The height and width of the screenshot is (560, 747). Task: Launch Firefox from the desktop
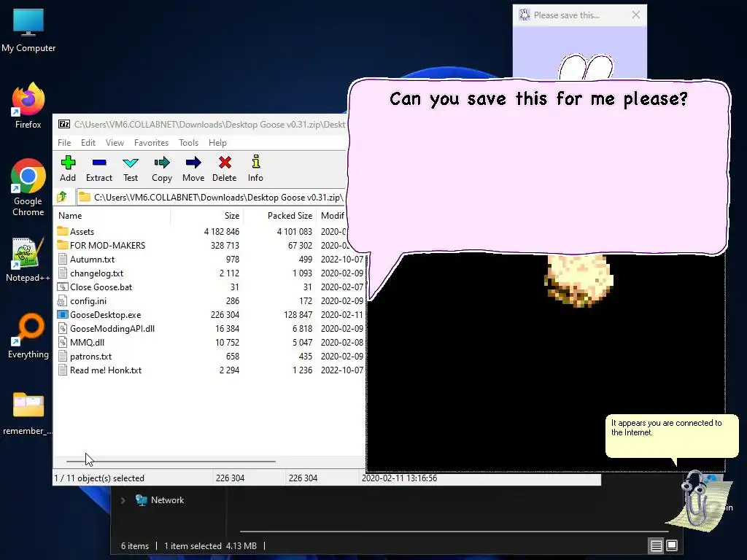pyautogui.click(x=28, y=106)
